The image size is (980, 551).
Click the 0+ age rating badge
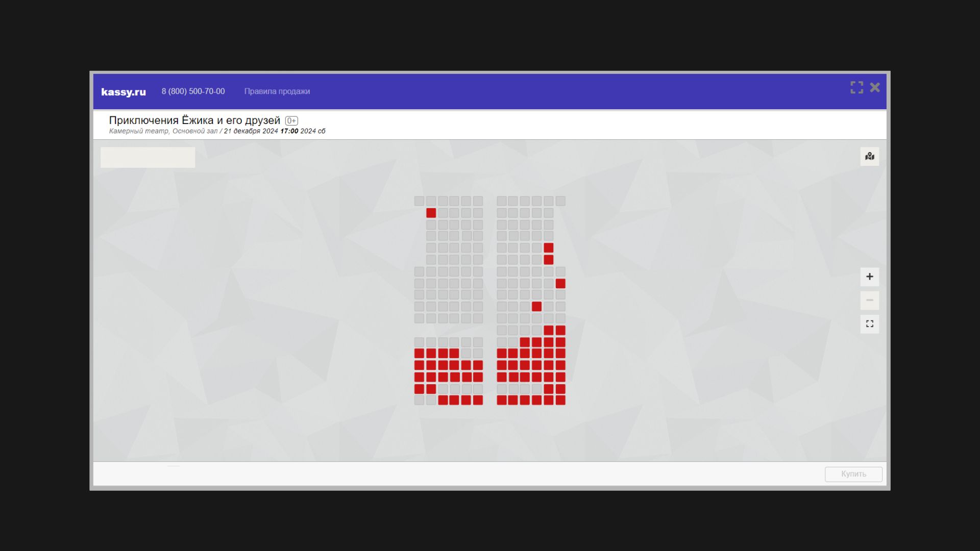pos(291,121)
